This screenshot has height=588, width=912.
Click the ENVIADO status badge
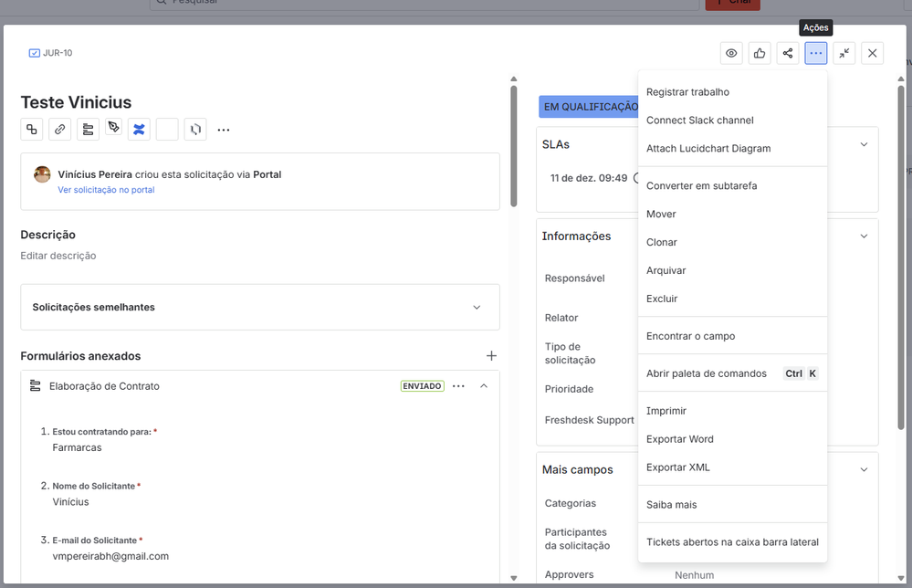coord(423,386)
